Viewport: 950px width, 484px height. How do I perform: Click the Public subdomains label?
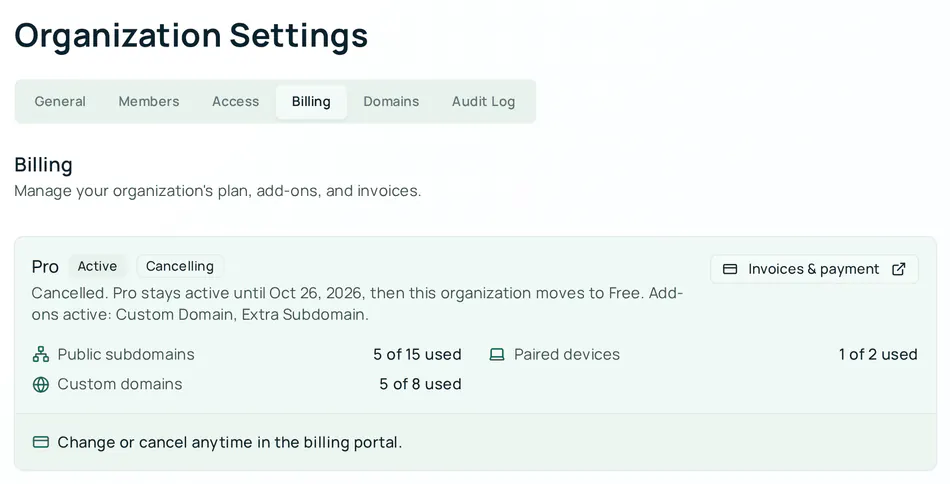[126, 354]
